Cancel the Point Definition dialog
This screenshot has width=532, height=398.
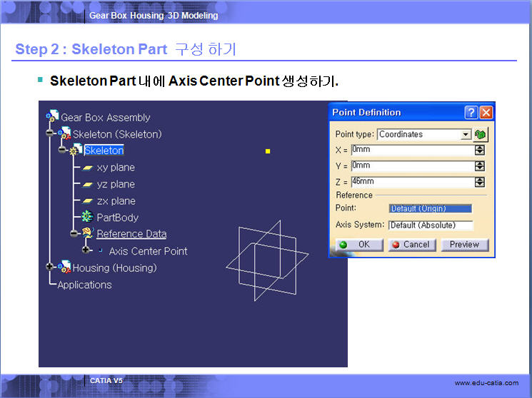(x=411, y=245)
